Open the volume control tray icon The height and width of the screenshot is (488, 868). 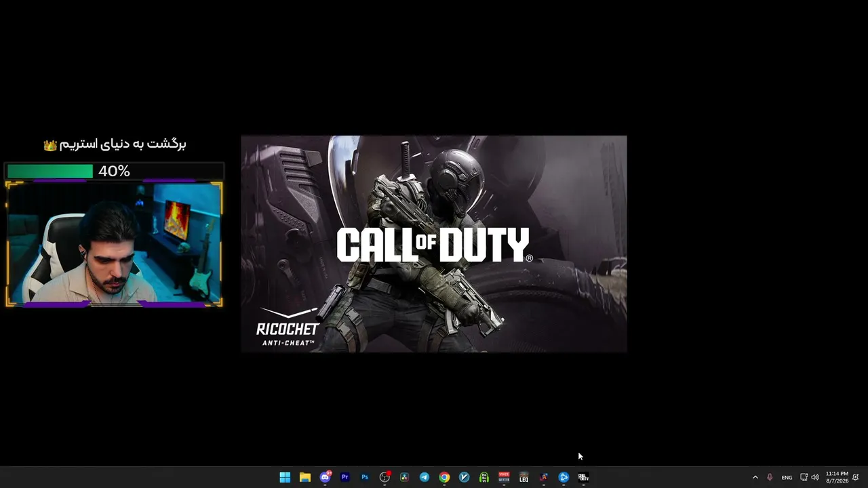(814, 477)
